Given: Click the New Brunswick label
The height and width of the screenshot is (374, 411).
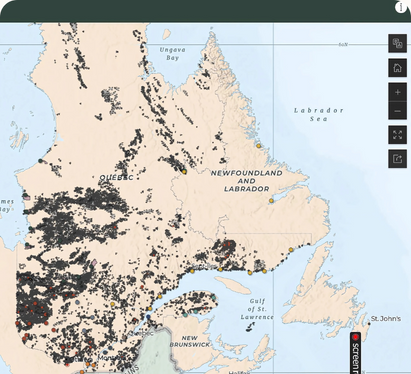Looking at the screenshot, I should pyautogui.click(x=190, y=341).
